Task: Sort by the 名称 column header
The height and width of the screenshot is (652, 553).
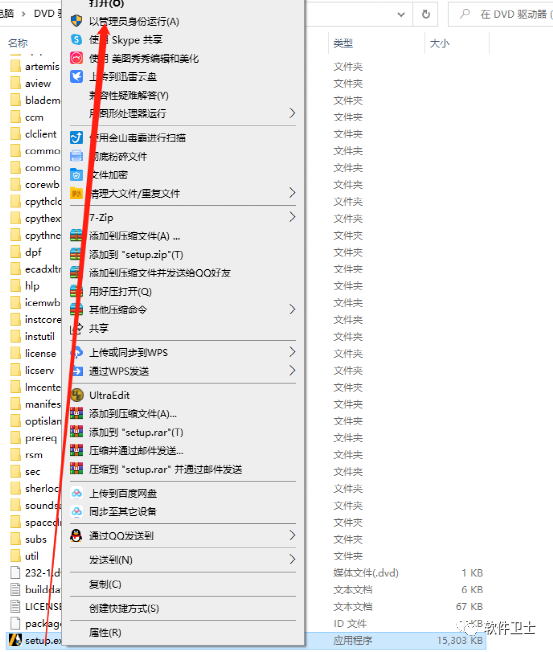Action: (18, 43)
